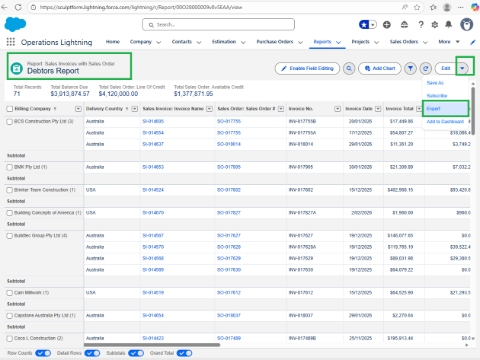Click the vertical report scrollbar

pos(473,111)
